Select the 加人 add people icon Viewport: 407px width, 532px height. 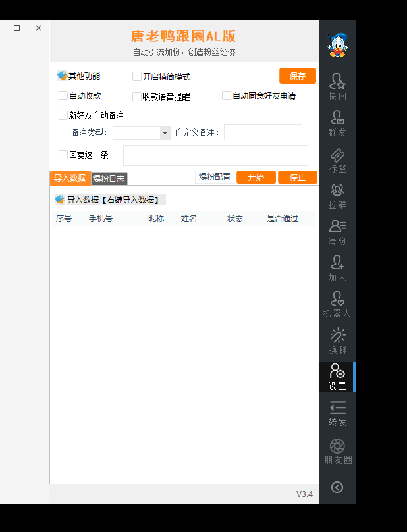tap(337, 268)
